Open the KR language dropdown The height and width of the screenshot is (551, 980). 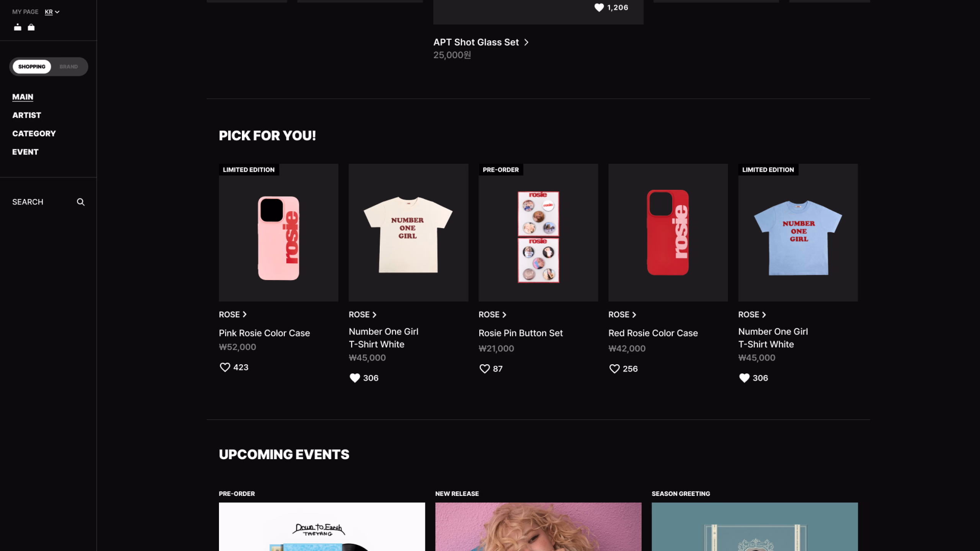[52, 12]
